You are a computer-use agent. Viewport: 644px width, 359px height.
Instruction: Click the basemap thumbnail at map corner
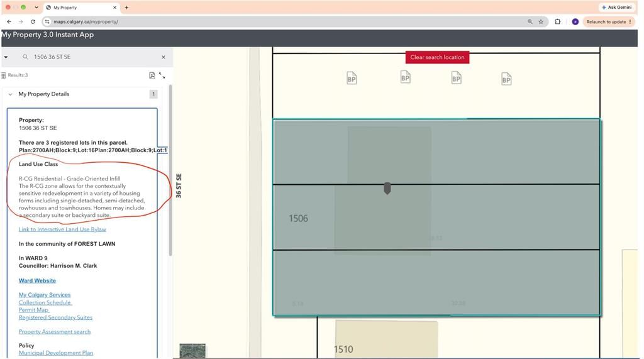coord(192,351)
